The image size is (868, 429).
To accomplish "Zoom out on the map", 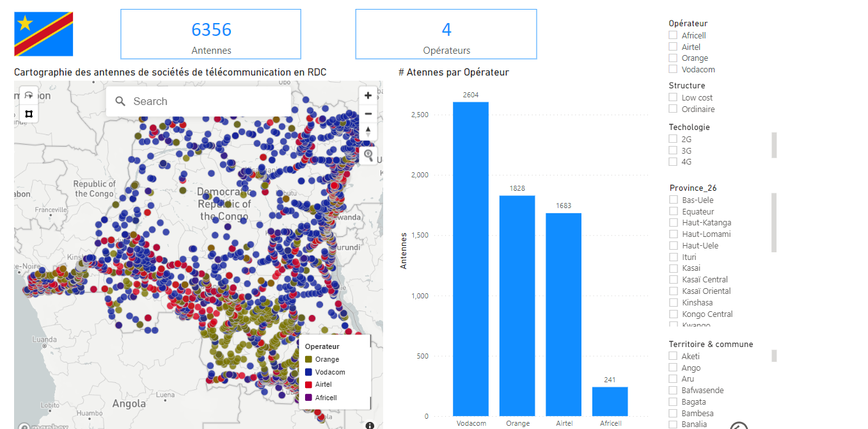I will [368, 114].
